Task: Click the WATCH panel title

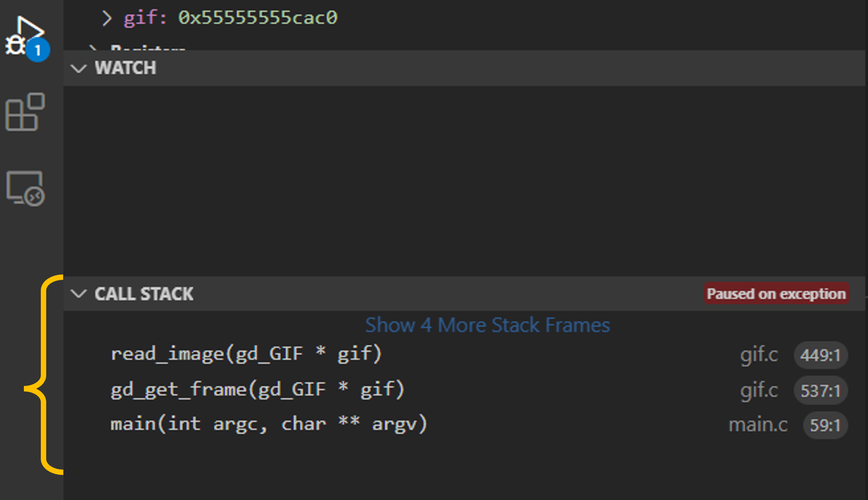Action: click(x=125, y=68)
